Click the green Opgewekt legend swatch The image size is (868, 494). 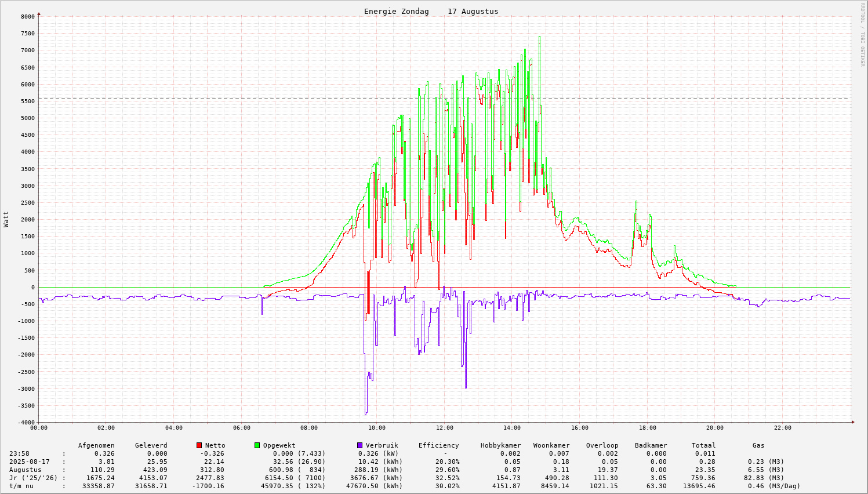point(257,445)
